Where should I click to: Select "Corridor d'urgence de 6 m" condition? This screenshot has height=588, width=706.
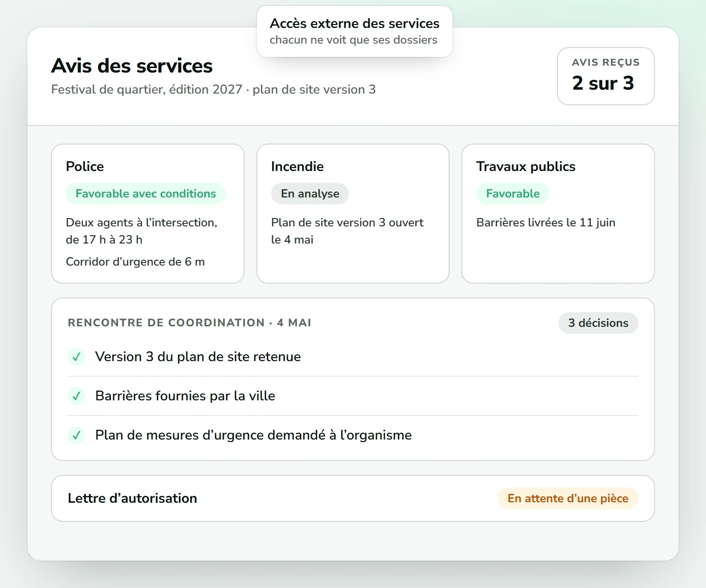coord(135,262)
